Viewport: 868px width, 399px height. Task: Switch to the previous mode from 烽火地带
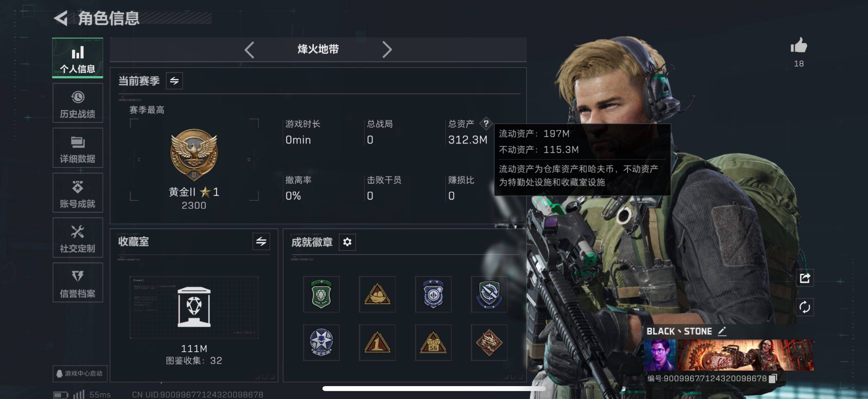pyautogui.click(x=249, y=50)
